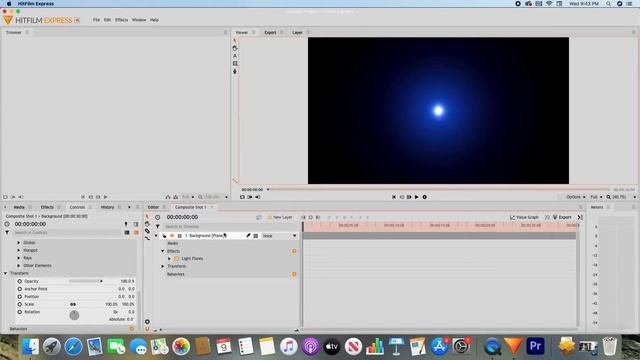Click the filter funnel icon in timeline search
The image size is (640, 360).
[158, 227]
